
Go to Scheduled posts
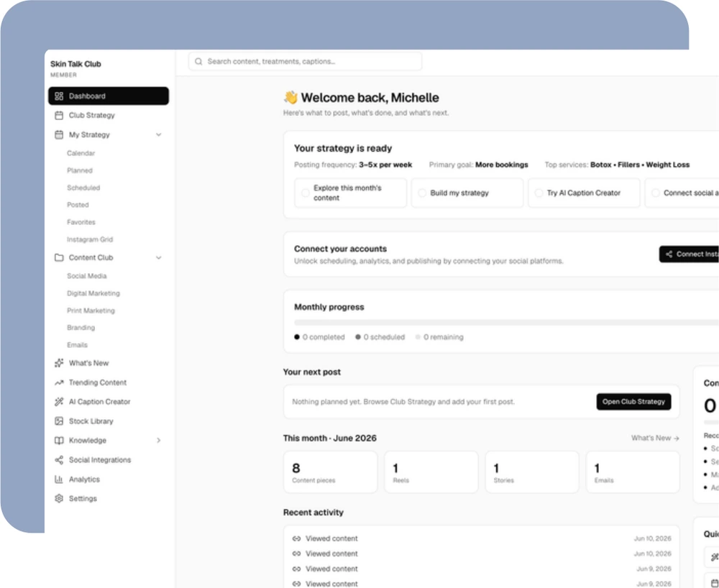(x=83, y=188)
